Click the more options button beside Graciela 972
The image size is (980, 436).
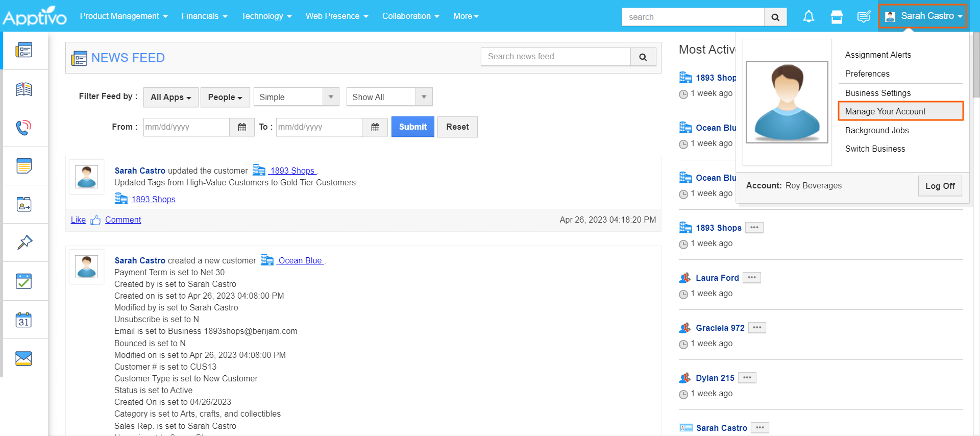click(757, 328)
